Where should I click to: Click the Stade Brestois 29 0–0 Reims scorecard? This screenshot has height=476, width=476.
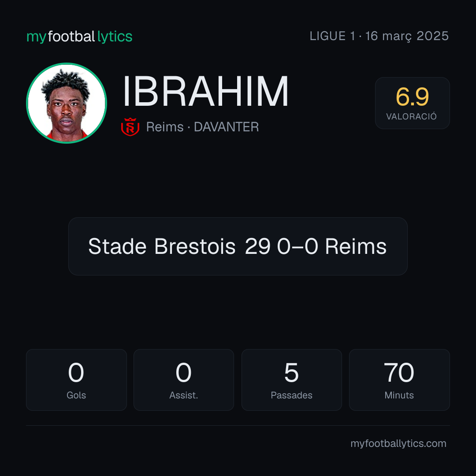coord(238,246)
